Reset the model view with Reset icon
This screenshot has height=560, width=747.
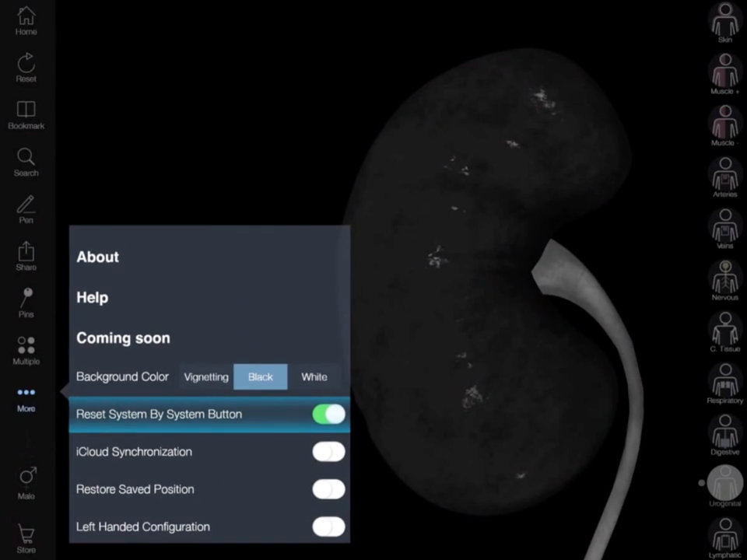tap(26, 66)
